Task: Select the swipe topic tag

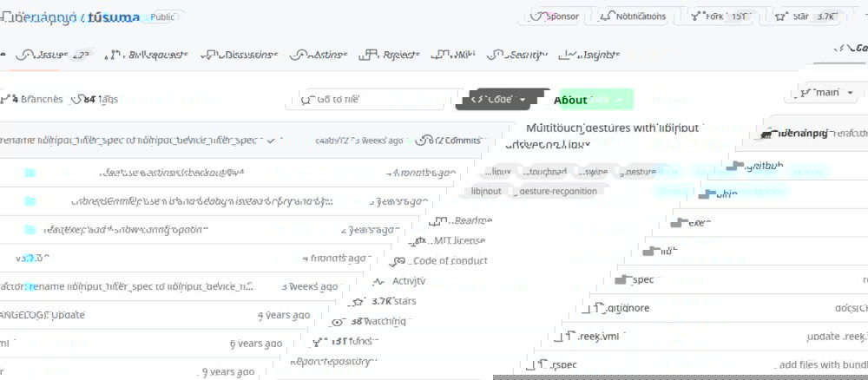Action: [593, 172]
